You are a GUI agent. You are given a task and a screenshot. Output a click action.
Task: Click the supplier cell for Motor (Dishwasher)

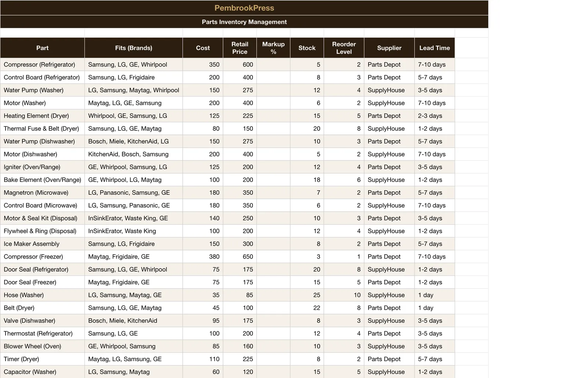[389, 154]
